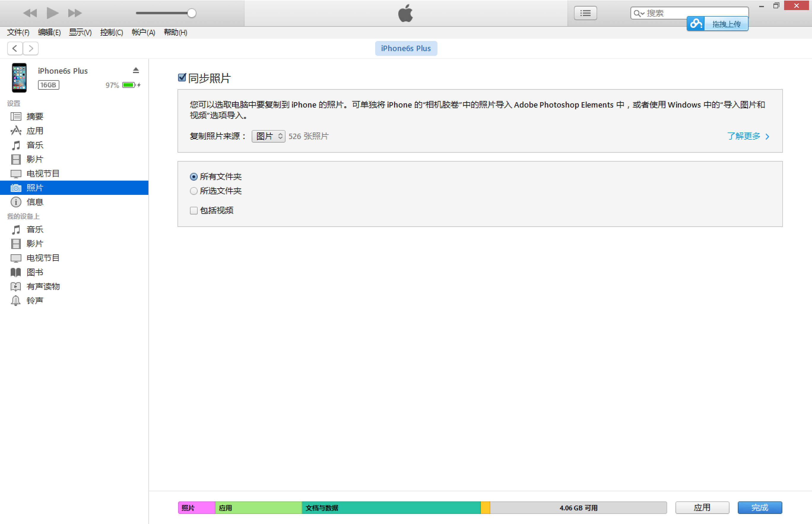Click the rewind playback button
The width and height of the screenshot is (812, 524).
(x=30, y=13)
